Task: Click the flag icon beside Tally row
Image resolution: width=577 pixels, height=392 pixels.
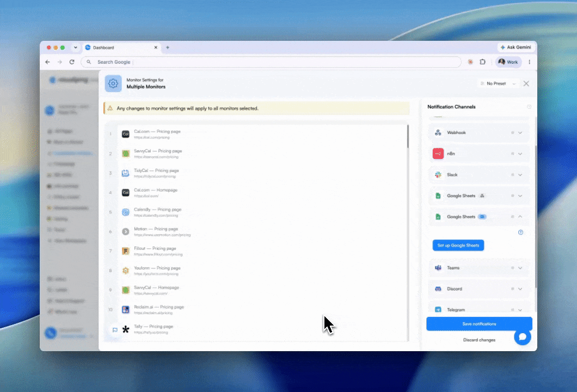Action: point(115,330)
